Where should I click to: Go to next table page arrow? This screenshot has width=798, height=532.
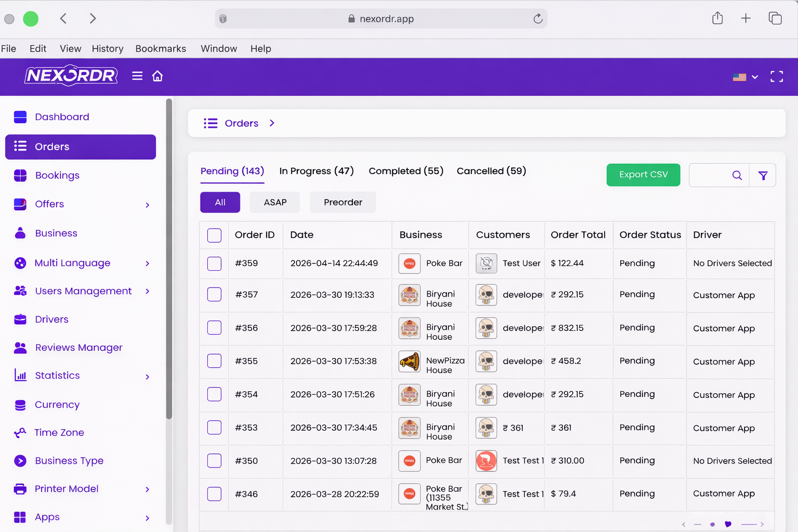click(762, 524)
